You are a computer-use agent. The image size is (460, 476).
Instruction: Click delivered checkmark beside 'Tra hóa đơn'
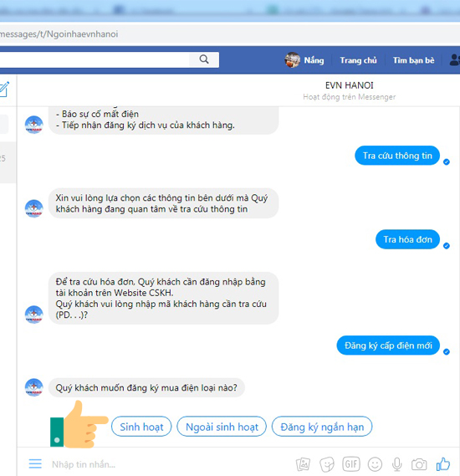pyautogui.click(x=447, y=246)
